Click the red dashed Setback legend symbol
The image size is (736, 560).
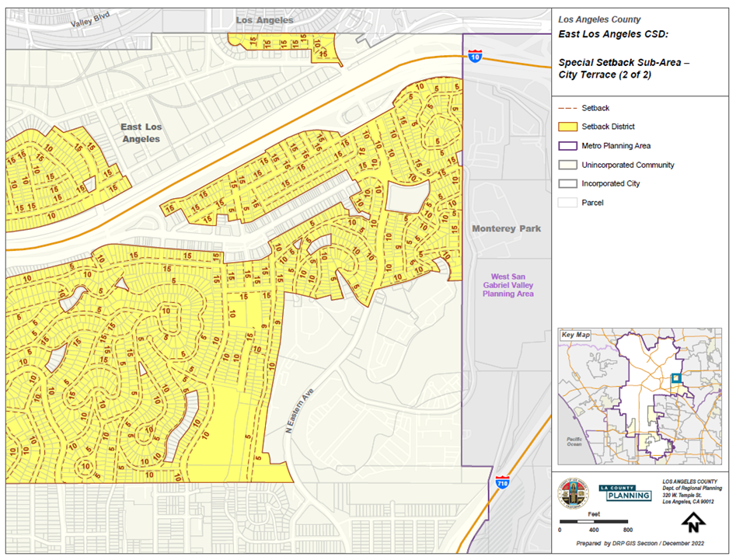[x=567, y=109]
